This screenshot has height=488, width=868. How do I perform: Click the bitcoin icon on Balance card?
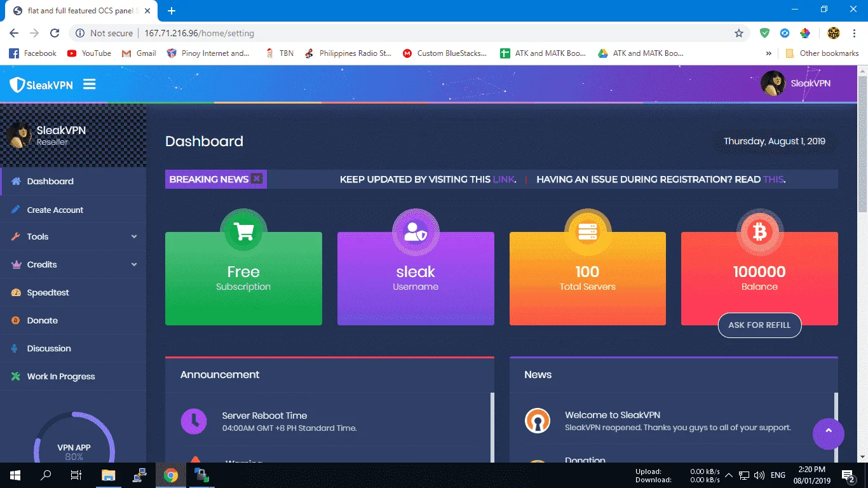(x=759, y=231)
